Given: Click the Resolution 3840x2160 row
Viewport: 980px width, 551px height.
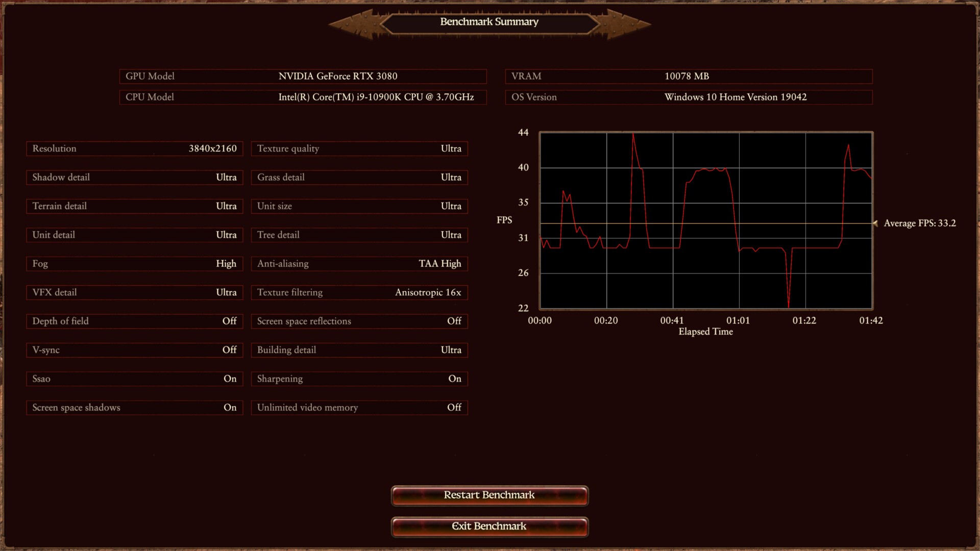Looking at the screenshot, I should tap(134, 148).
